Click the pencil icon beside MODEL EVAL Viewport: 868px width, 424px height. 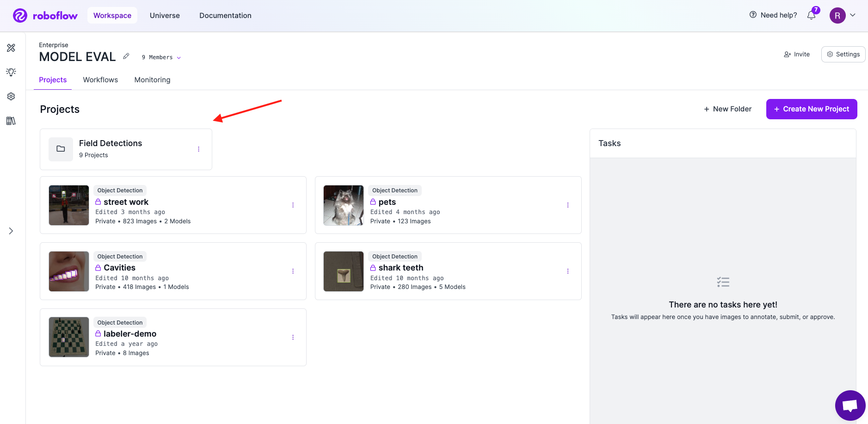[x=126, y=56]
